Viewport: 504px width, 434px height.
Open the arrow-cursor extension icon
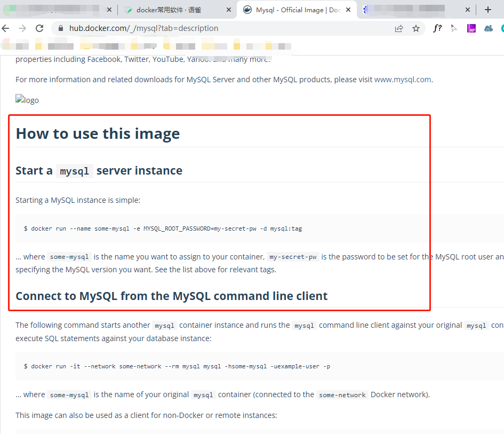coord(454,28)
